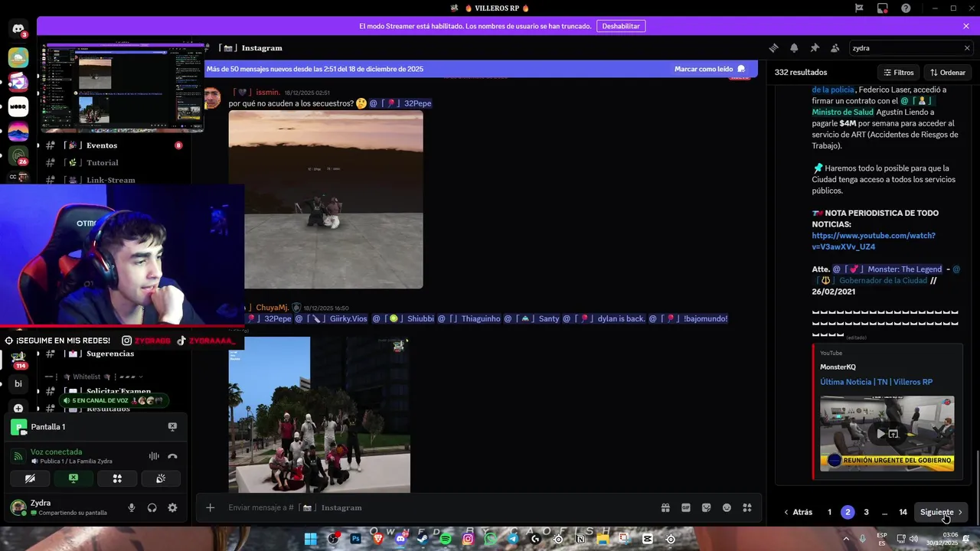Clear the zydra search with X

point(966,47)
